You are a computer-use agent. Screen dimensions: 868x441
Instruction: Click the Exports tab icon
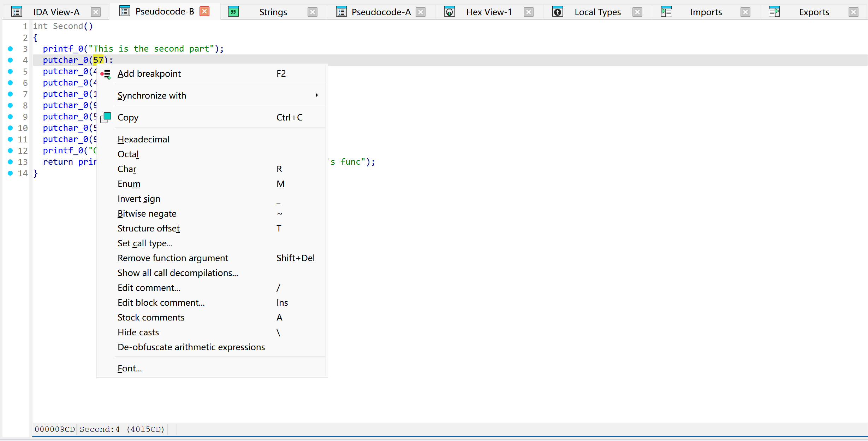[774, 12]
